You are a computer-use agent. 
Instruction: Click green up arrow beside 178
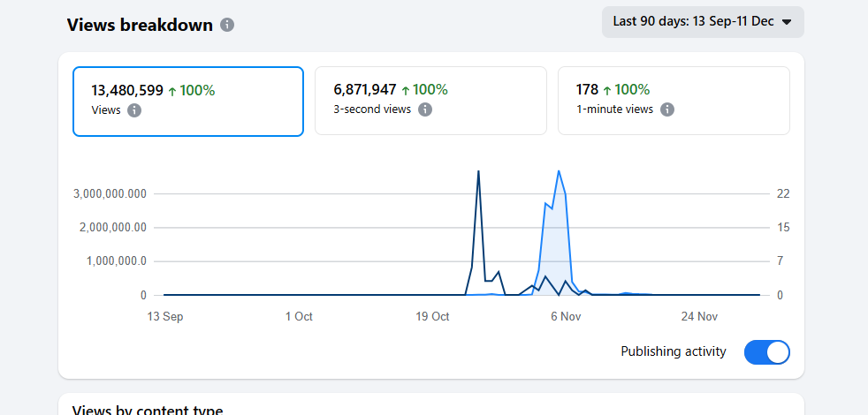[607, 90]
